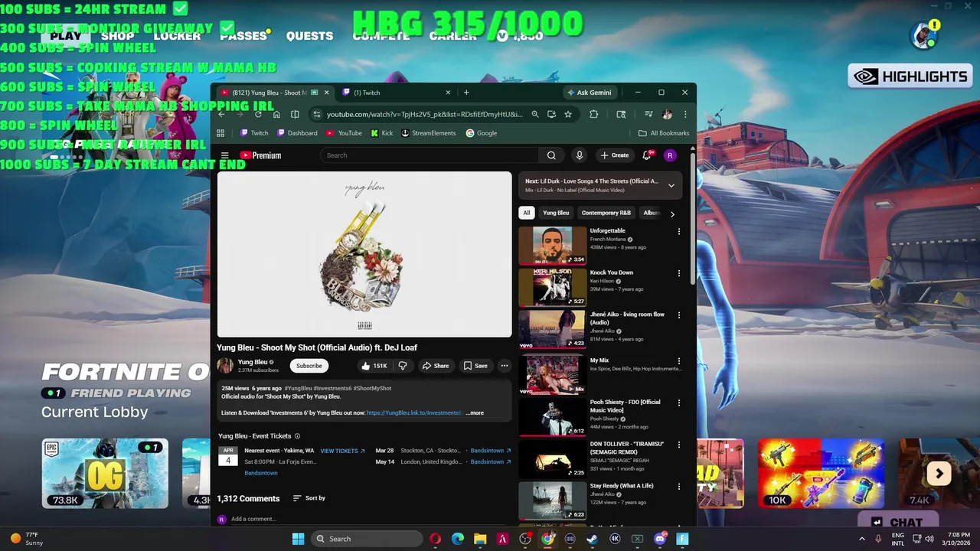Open comments "Sort by" dropdown
This screenshot has height=551, width=980.
pyautogui.click(x=309, y=498)
